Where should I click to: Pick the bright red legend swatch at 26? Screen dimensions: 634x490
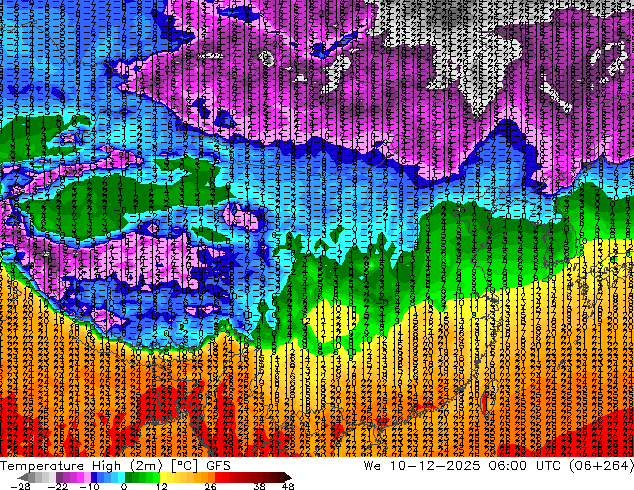pos(219,477)
